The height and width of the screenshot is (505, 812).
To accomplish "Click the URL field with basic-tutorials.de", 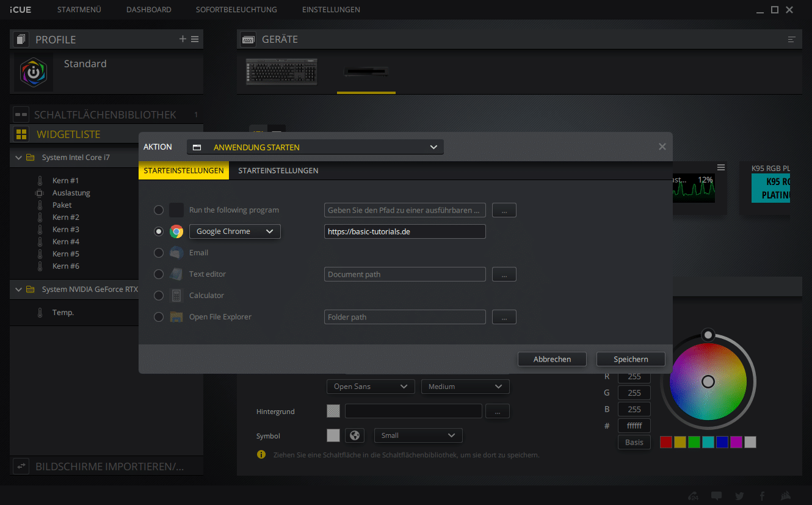I will [x=404, y=231].
